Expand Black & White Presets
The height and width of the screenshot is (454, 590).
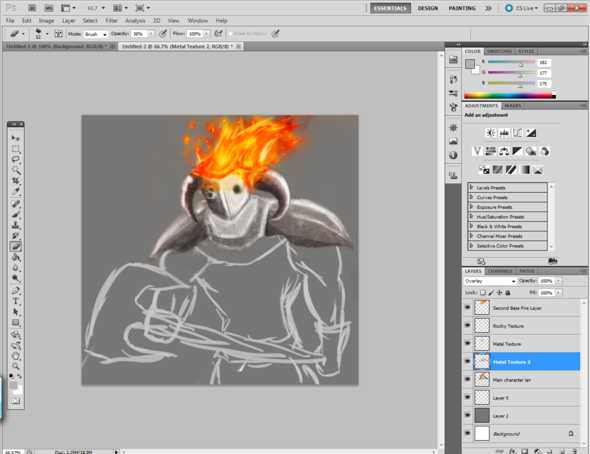click(x=471, y=226)
